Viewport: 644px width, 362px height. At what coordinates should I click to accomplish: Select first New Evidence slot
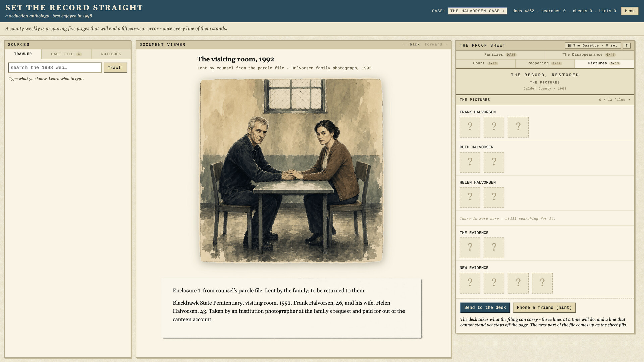[x=470, y=283]
